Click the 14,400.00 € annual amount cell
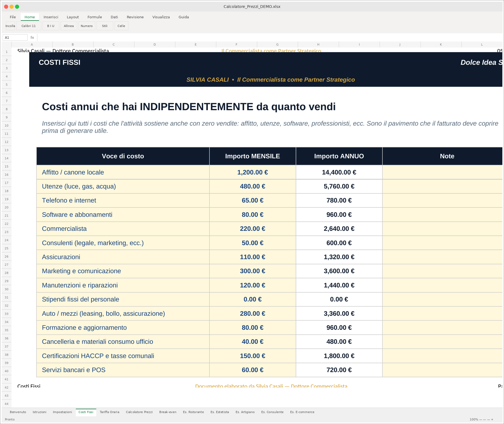The width and height of the screenshot is (504, 424). pyautogui.click(x=339, y=172)
